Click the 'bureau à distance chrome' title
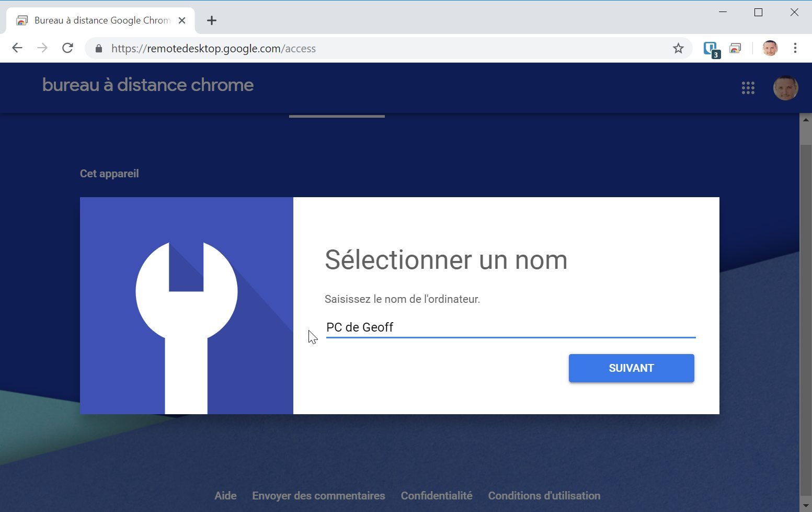Screen dimensions: 812x512 148,85
